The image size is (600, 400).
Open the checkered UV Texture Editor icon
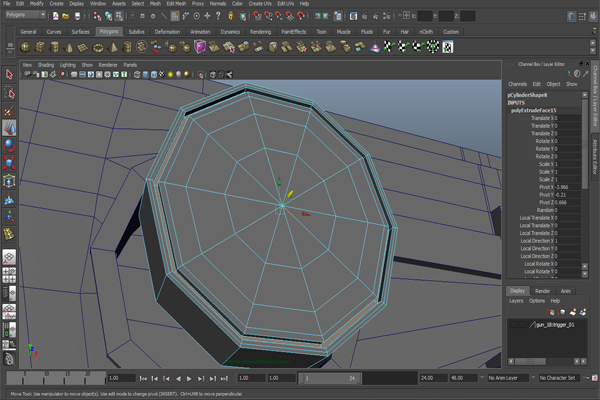(448, 47)
